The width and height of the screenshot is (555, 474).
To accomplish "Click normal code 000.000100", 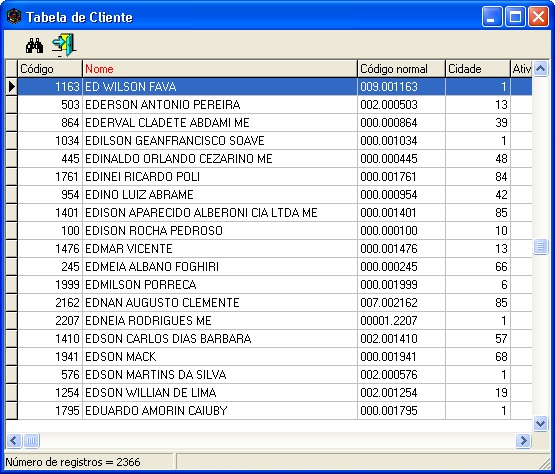I will tap(401, 231).
